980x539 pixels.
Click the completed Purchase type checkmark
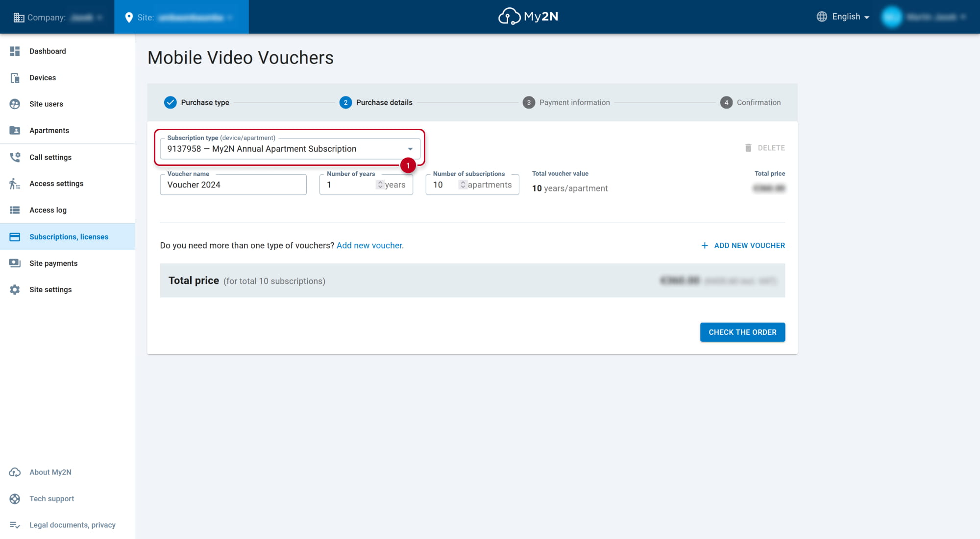[170, 102]
